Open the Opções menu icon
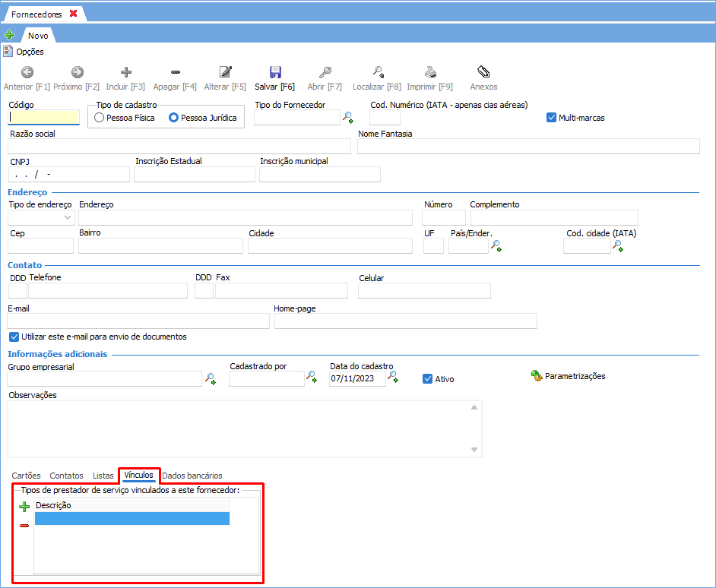This screenshot has height=588, width=716. 8,51
